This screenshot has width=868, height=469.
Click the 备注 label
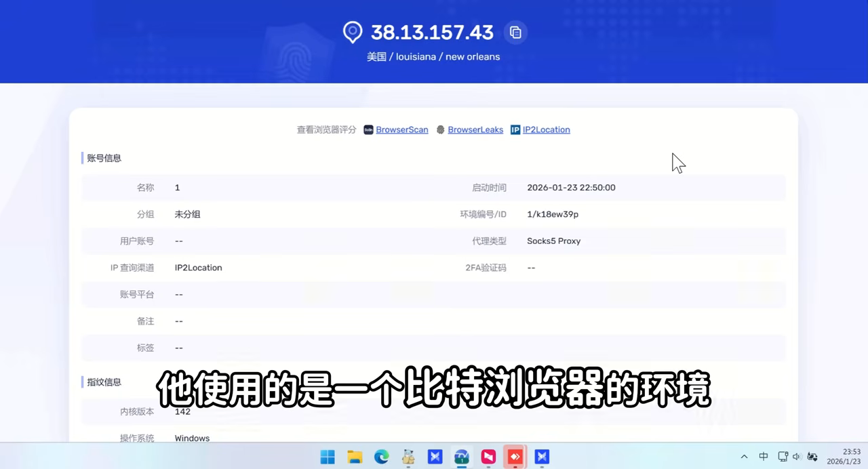146,321
